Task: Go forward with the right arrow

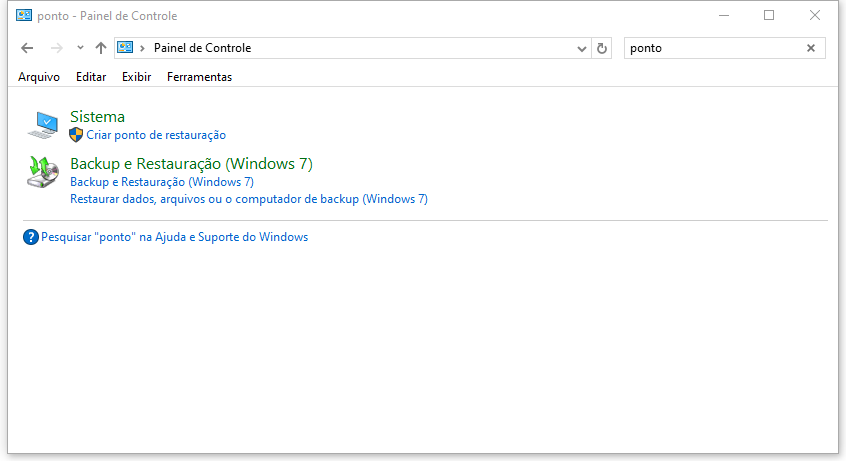Action: pyautogui.click(x=56, y=48)
